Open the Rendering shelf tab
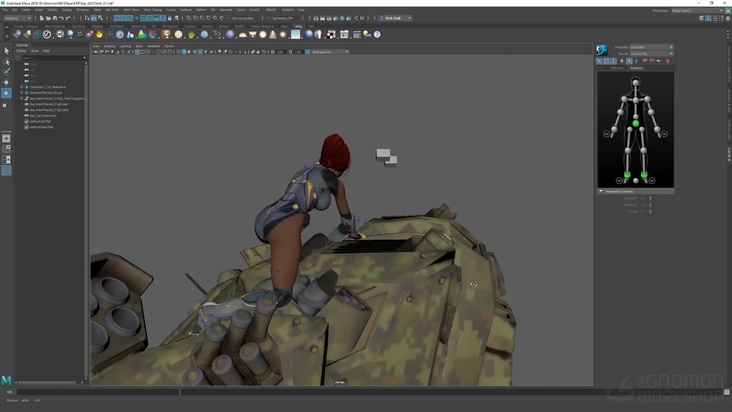732x412 pixels. click(x=138, y=27)
